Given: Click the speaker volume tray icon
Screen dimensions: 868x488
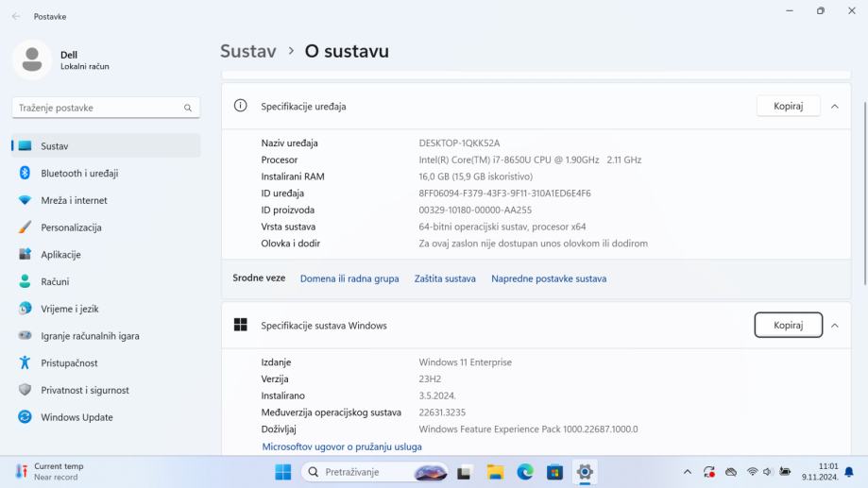Looking at the screenshot, I should [x=767, y=472].
